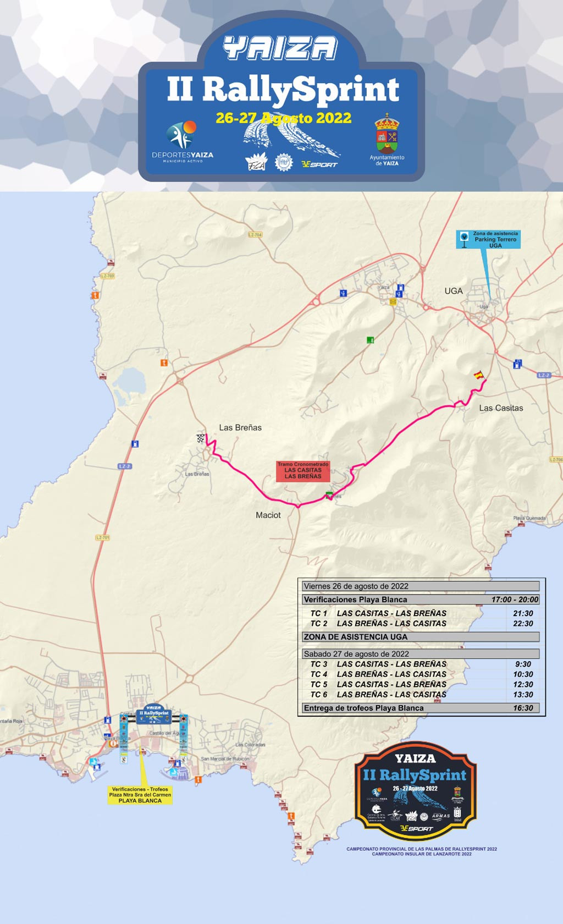This screenshot has height=924, width=563.
Task: Click the 'Zona de asistencia Parking Terrero UGA' callout
Action: point(488,239)
